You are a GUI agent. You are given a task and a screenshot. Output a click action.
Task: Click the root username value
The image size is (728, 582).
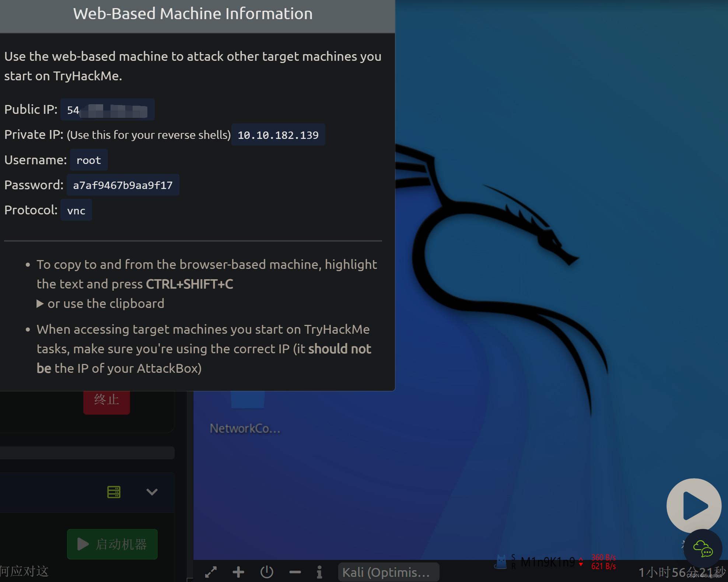pos(88,160)
